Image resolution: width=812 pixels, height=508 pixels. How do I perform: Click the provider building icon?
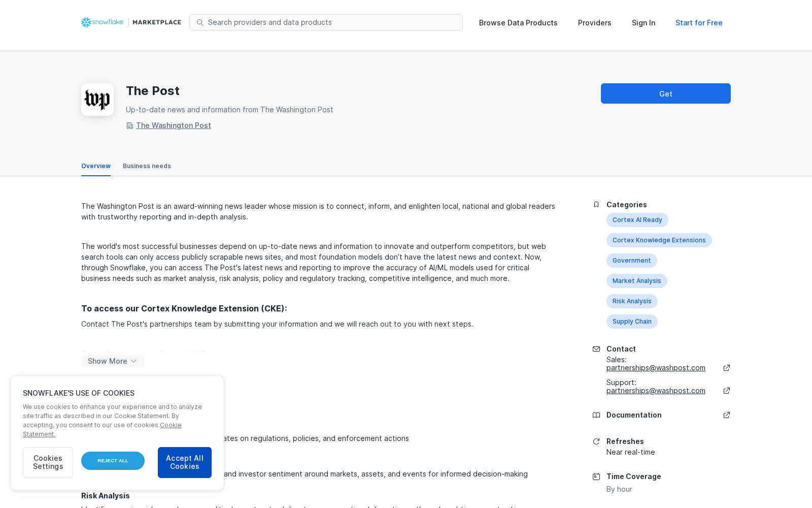pos(130,125)
